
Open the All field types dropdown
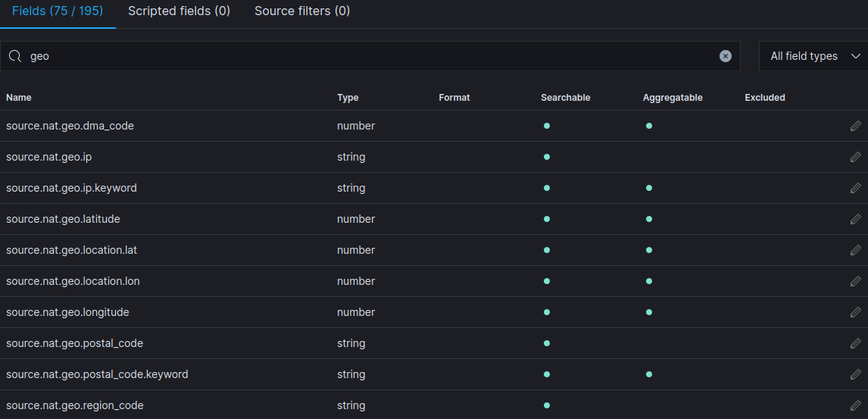(813, 56)
